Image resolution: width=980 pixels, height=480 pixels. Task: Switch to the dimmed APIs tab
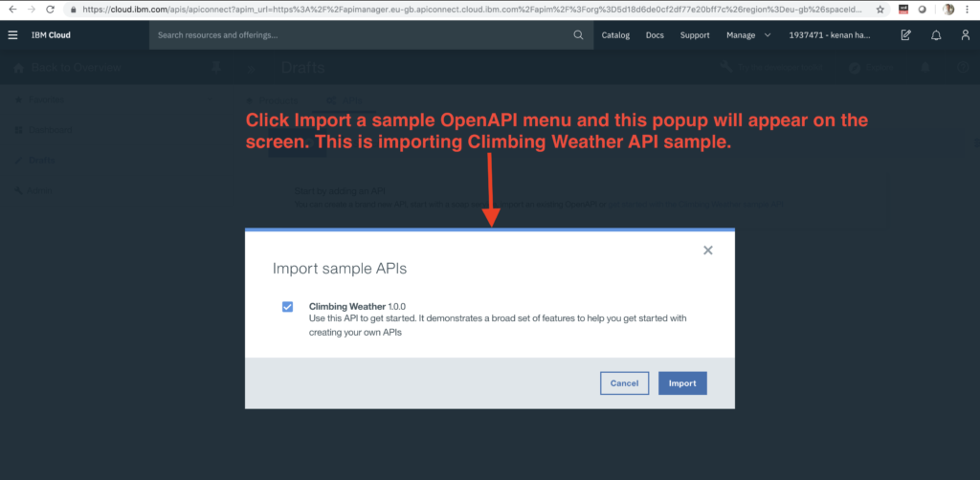(x=344, y=99)
